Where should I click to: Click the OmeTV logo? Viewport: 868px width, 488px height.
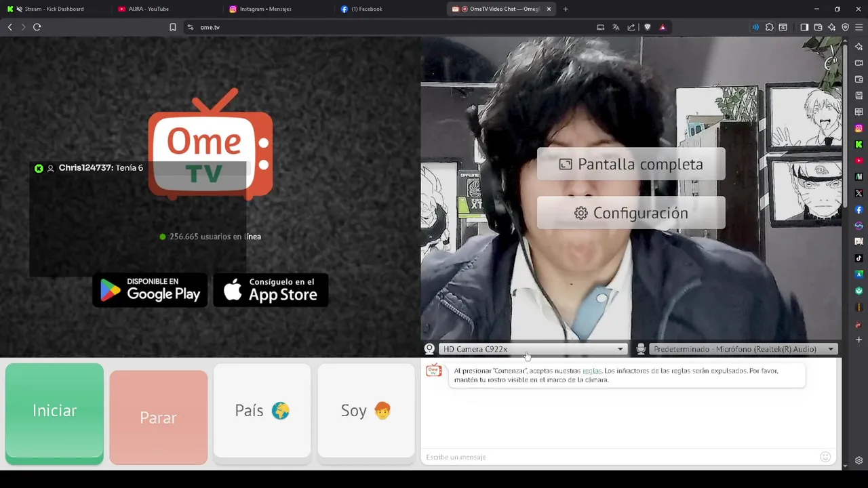tap(211, 144)
